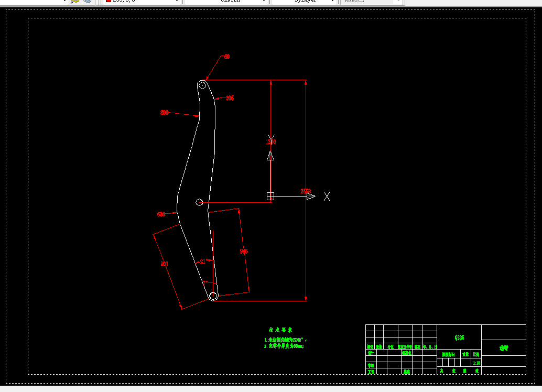Select the 395 radius dimension text
Screen dimensions: 542x392
click(x=230, y=98)
